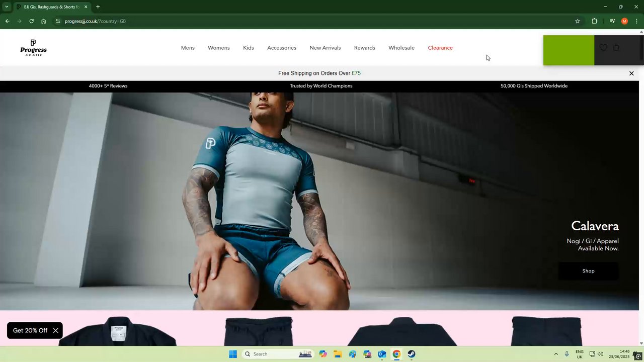Open the ENG UK language switcher

(580, 354)
